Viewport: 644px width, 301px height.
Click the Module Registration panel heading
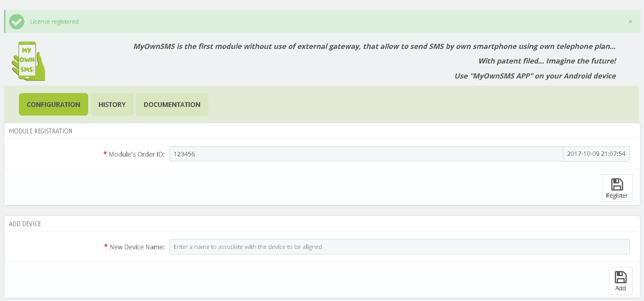point(41,131)
